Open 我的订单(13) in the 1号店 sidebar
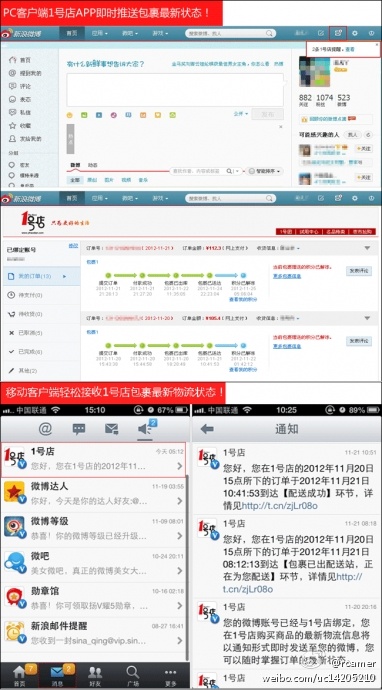The image size is (382, 690). pyautogui.click(x=41, y=276)
